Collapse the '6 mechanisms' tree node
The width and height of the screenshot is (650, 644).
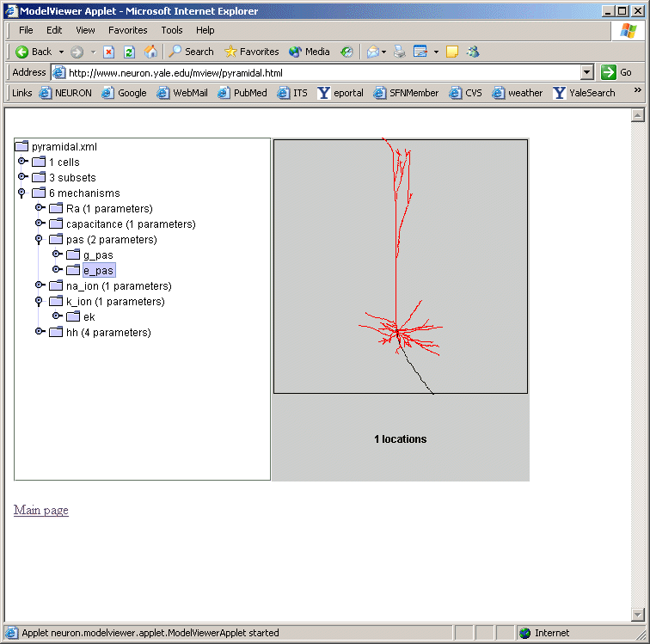[x=23, y=193]
